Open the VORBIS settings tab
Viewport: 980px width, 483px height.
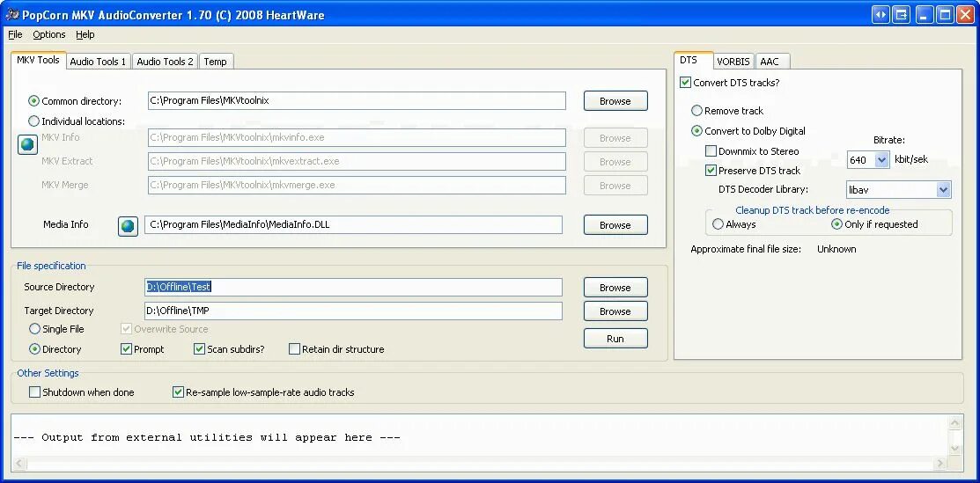point(733,62)
